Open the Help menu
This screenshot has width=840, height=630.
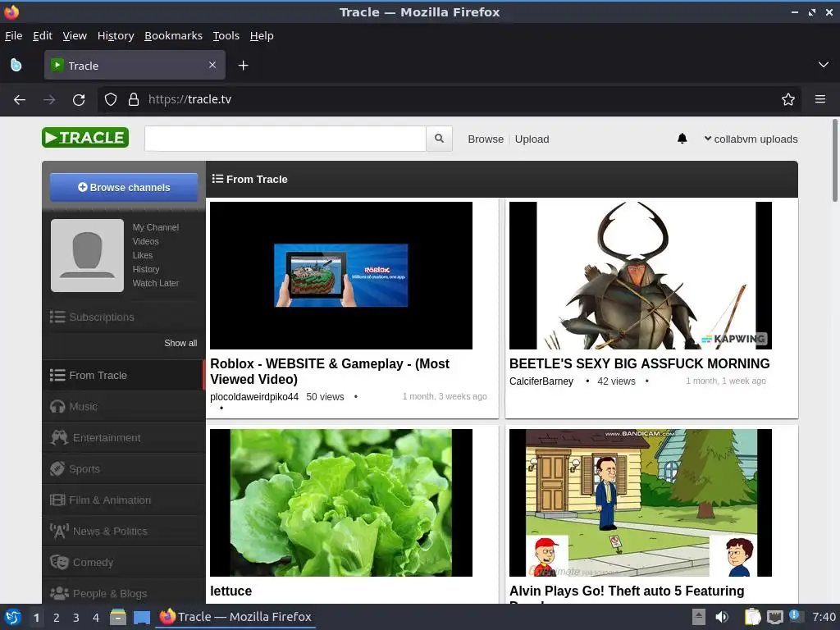coord(262,36)
